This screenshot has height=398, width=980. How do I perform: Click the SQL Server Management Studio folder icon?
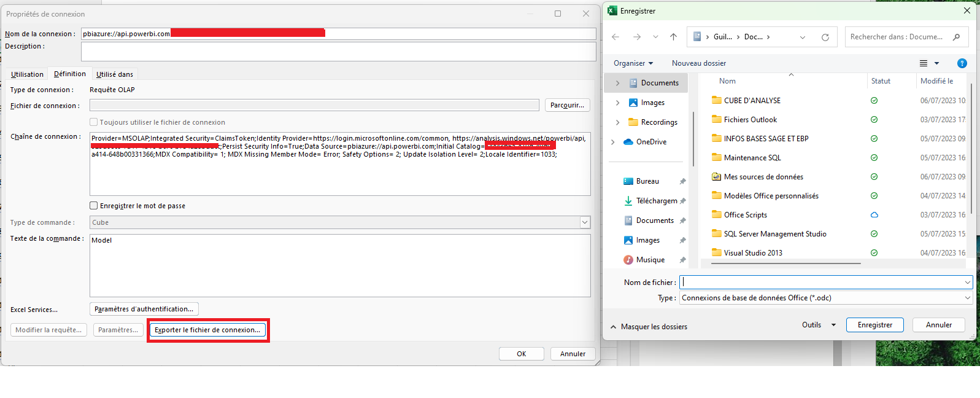coord(716,233)
